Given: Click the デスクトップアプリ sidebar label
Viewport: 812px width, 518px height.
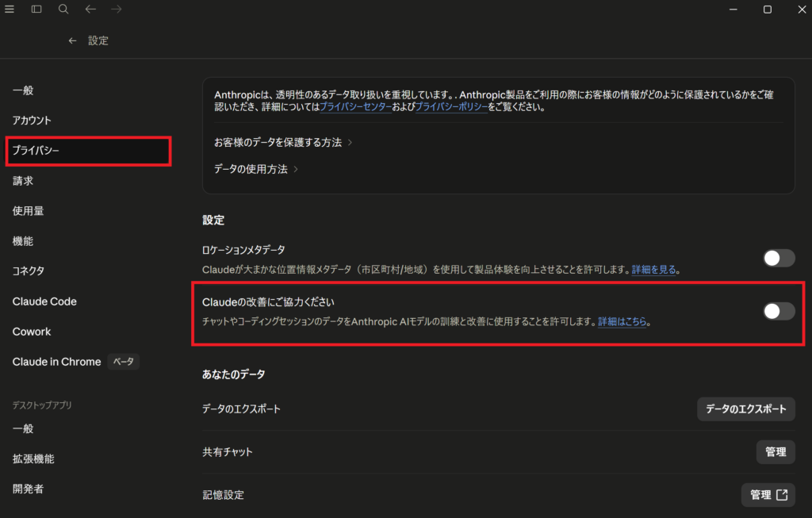Looking at the screenshot, I should pos(42,405).
